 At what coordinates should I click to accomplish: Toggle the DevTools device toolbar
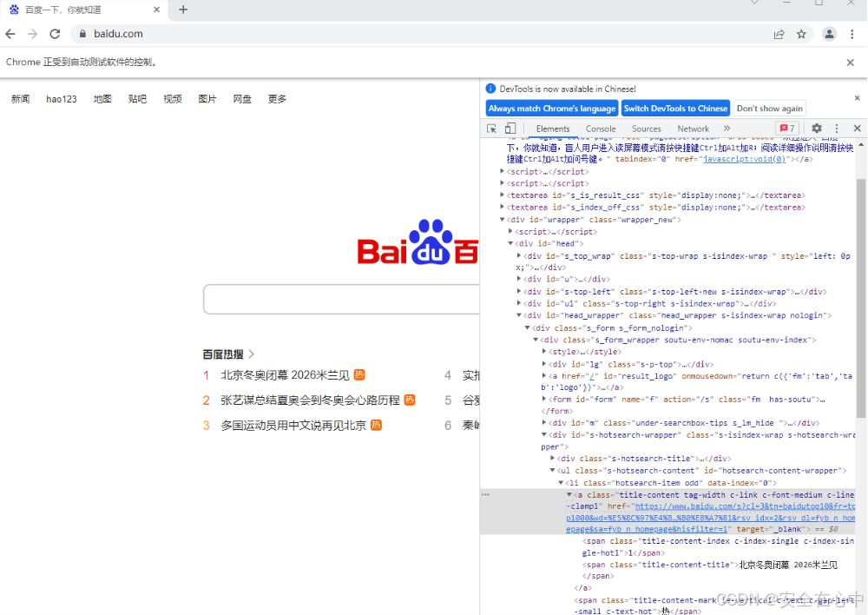[510, 129]
